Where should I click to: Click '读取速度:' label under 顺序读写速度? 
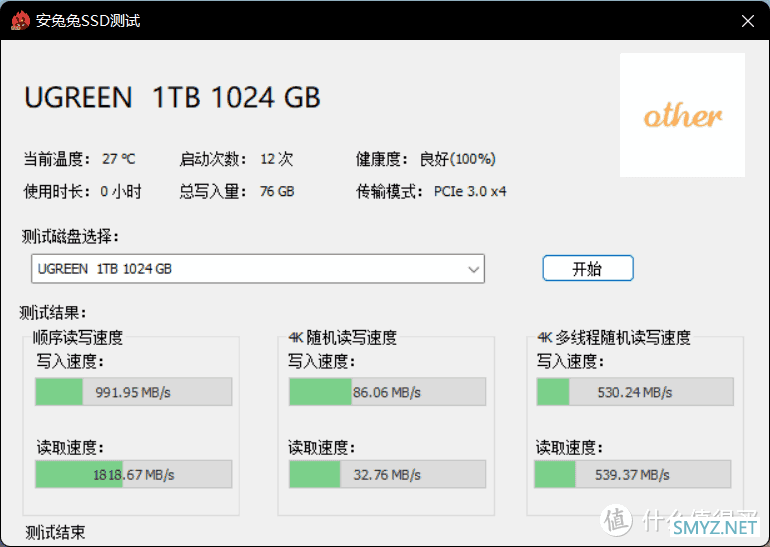[70, 447]
